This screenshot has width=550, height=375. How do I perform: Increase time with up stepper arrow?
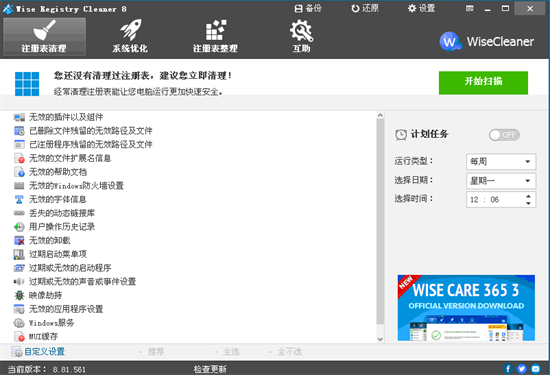[528, 196]
